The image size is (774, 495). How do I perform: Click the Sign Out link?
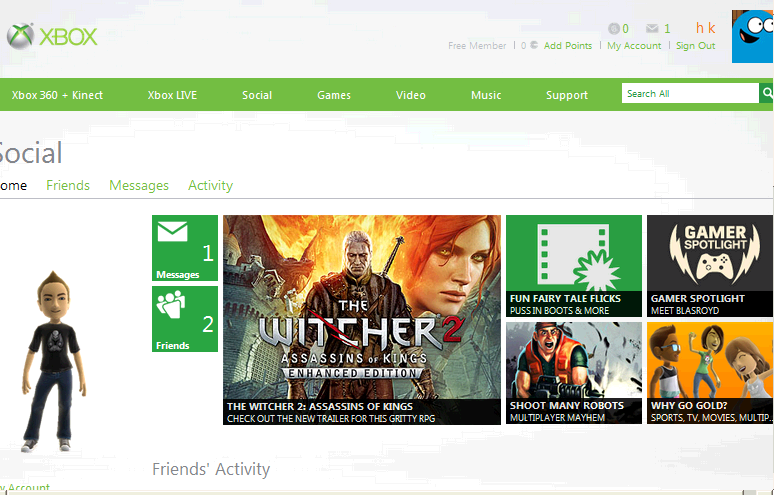[x=695, y=45]
